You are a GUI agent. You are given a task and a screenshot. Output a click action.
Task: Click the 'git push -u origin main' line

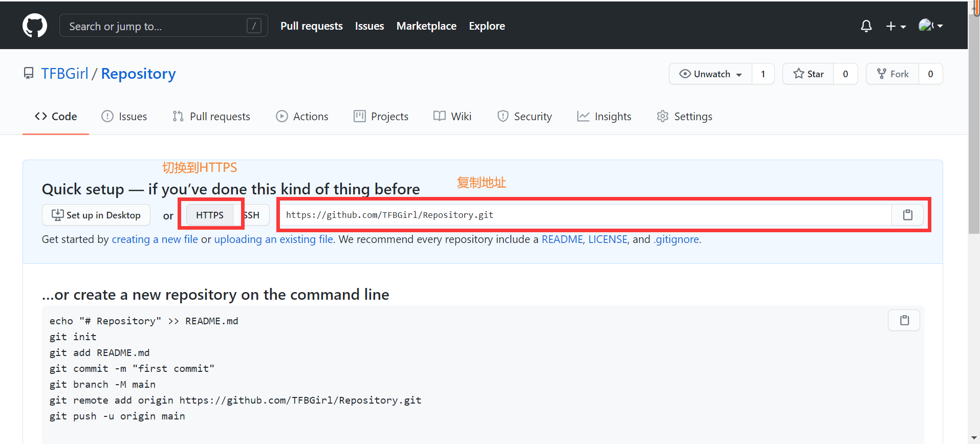click(x=117, y=416)
